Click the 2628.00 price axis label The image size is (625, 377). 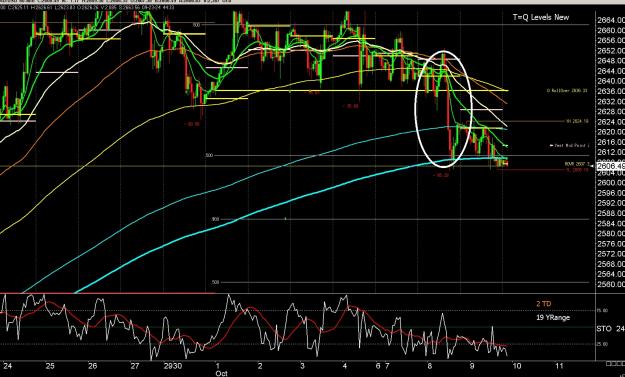tap(611, 112)
